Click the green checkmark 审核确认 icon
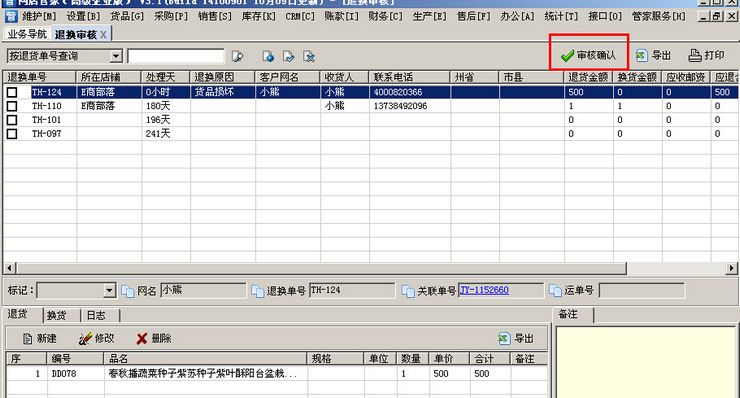This screenshot has height=398, width=740. [x=567, y=56]
